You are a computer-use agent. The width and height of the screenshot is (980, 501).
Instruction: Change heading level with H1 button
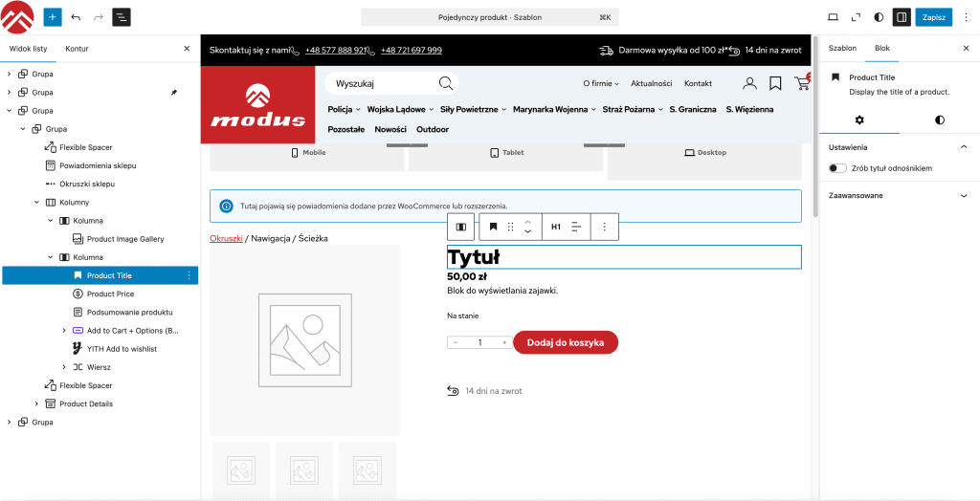pos(556,227)
